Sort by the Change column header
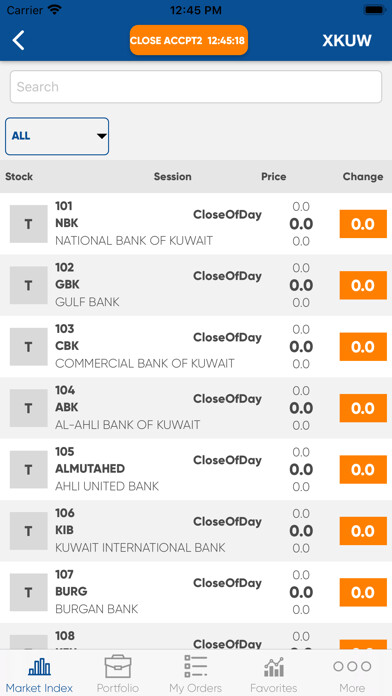The image size is (392, 696). [x=363, y=177]
